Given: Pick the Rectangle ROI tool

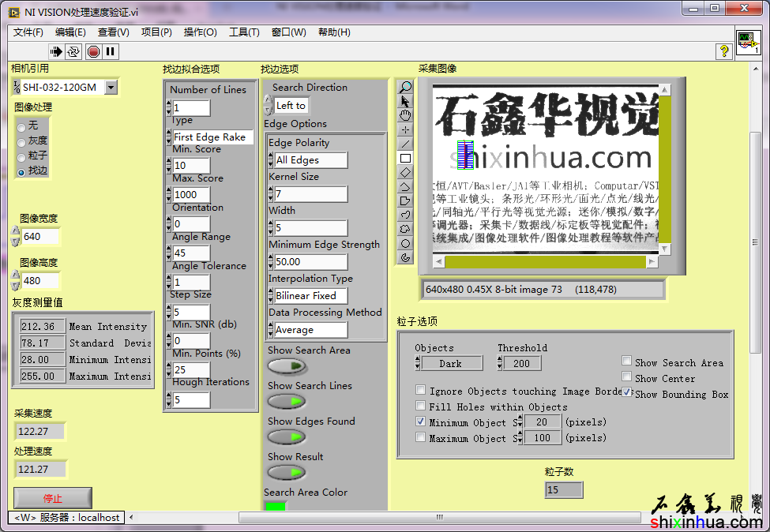Looking at the screenshot, I should click(406, 158).
